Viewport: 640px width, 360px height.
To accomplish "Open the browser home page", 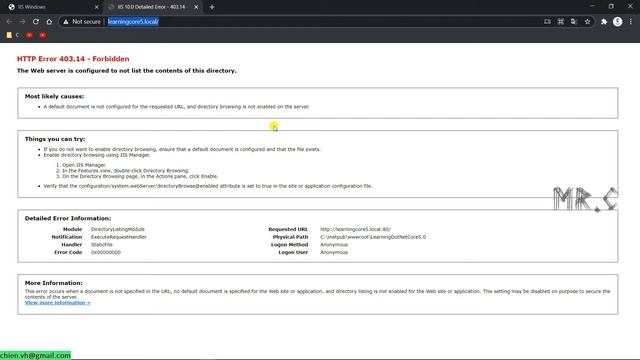I will point(49,22).
